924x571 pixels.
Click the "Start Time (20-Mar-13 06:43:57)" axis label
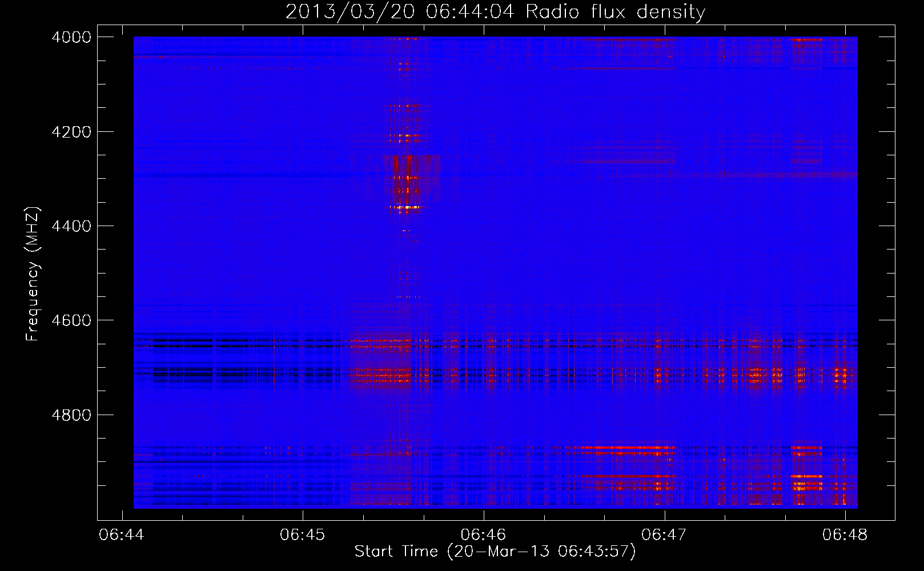pyautogui.click(x=495, y=552)
